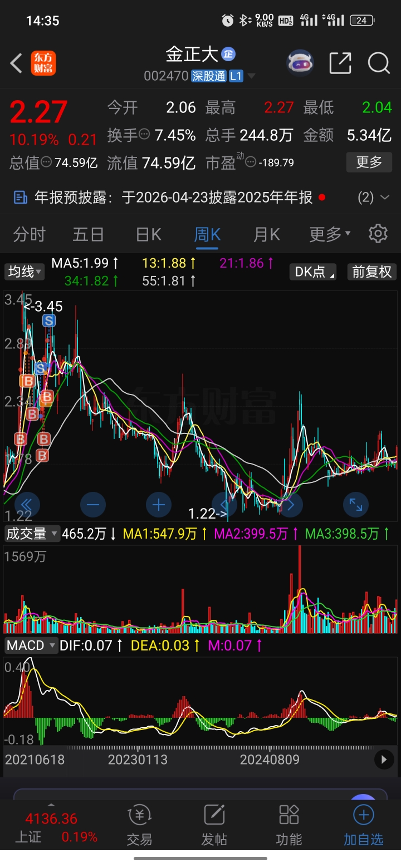Image resolution: width=401 pixels, height=868 pixels.
Task: Advance the date axis with the play arrow
Action: (x=384, y=759)
